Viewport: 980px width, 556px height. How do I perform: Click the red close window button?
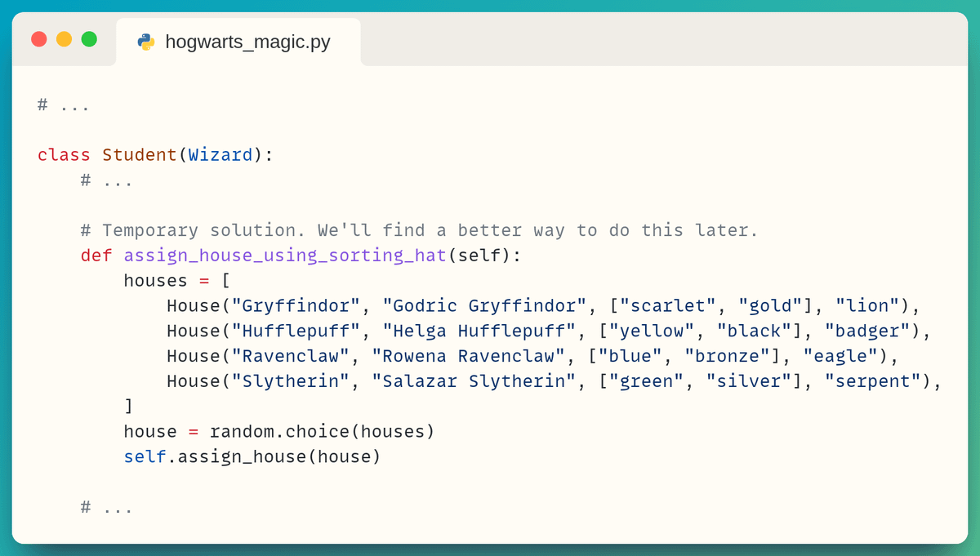[39, 39]
